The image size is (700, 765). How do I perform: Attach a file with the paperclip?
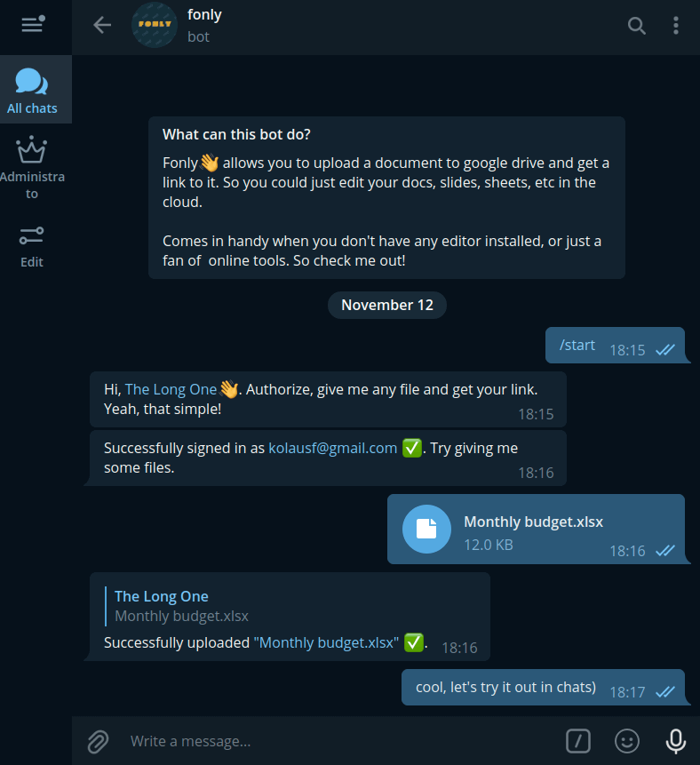[98, 742]
